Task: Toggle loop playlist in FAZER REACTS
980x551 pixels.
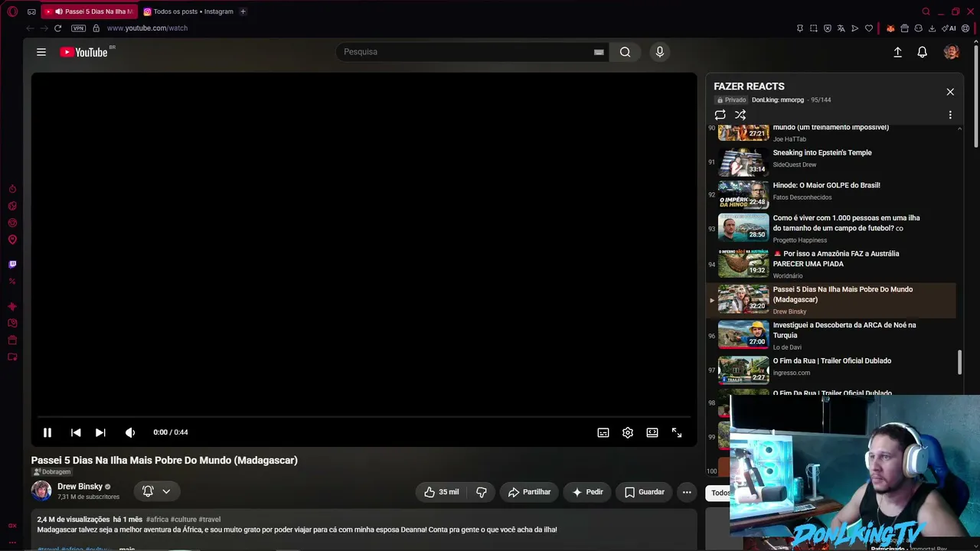Action: click(x=720, y=115)
